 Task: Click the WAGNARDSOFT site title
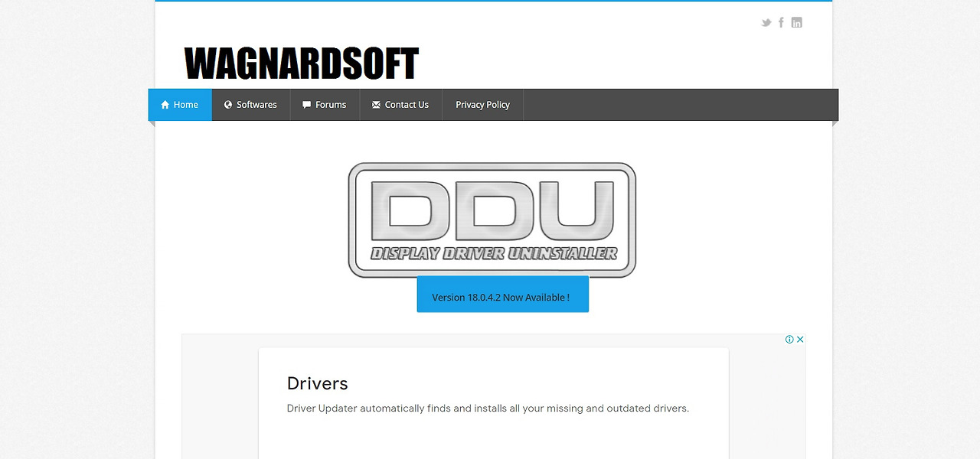pos(300,64)
